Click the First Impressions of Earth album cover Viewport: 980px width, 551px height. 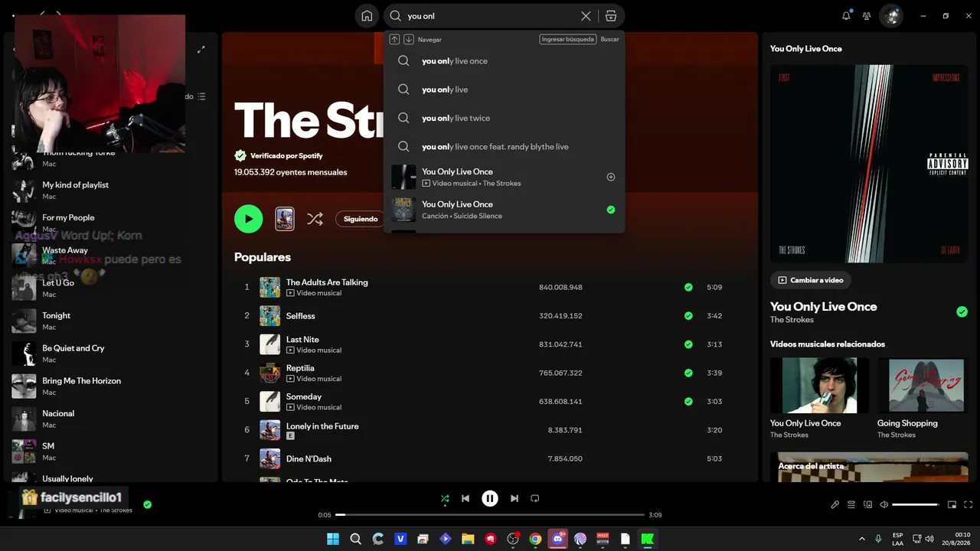click(x=869, y=163)
